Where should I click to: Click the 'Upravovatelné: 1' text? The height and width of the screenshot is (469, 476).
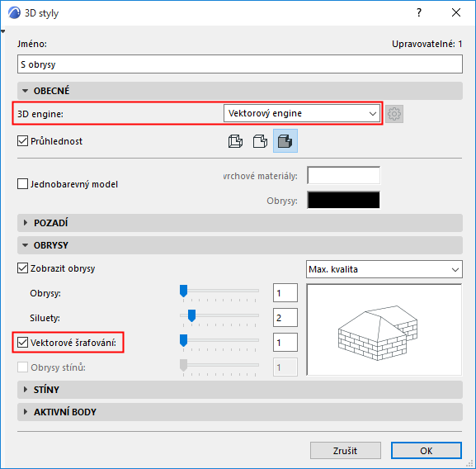tap(427, 44)
